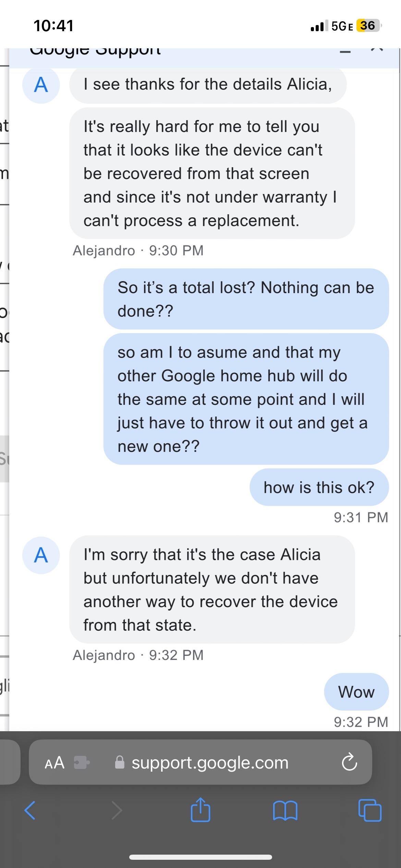The width and height of the screenshot is (401, 868).
Task: Tap the home indicator bar
Action: [200, 857]
